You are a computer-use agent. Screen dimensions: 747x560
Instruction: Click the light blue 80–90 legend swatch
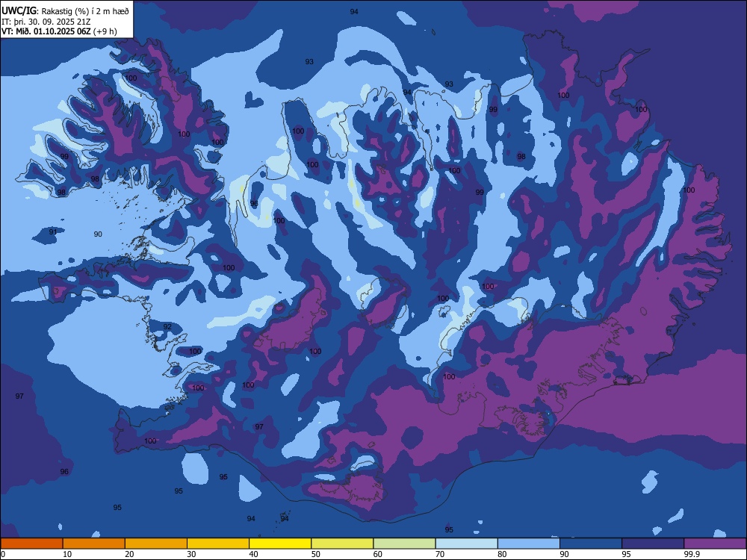[529, 544]
